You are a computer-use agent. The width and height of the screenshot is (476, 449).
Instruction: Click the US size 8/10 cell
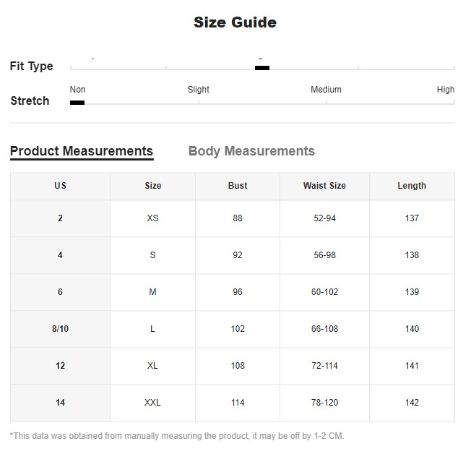pos(60,329)
